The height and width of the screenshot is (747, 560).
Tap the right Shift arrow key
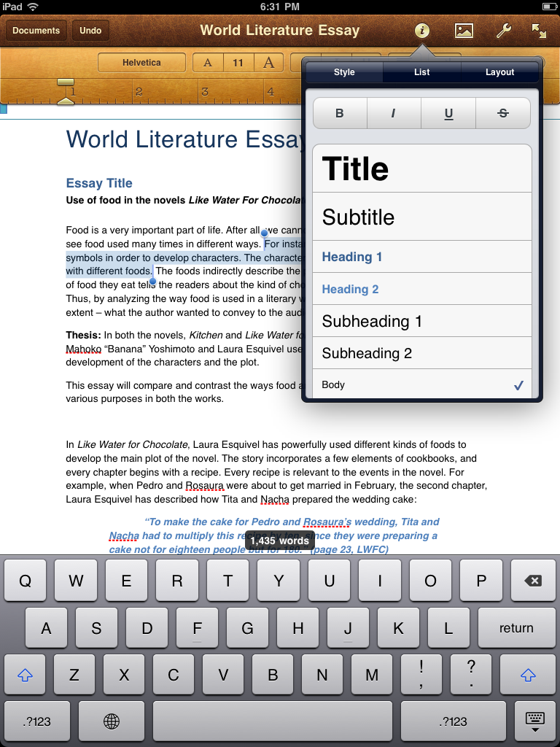coord(528,675)
